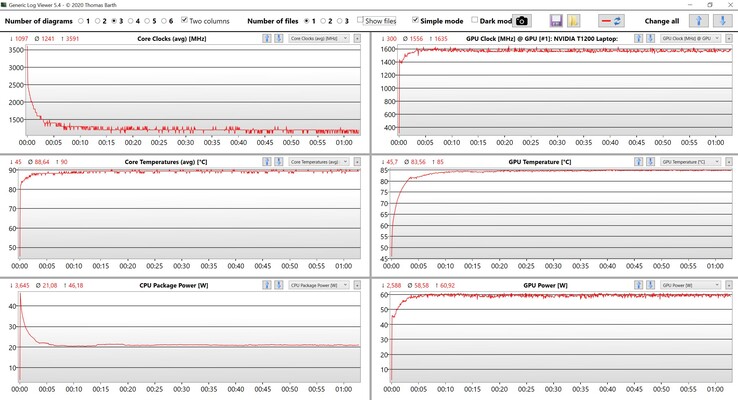Screen dimensions: 738x400
Task: Click inside the GPU Temperature chart plot area
Action: pyautogui.click(x=562, y=213)
